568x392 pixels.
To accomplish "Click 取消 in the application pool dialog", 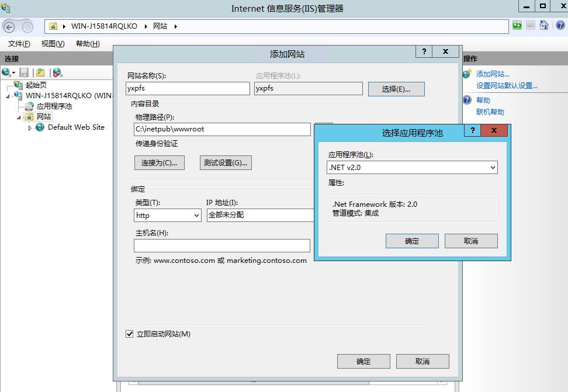I will [x=471, y=241].
